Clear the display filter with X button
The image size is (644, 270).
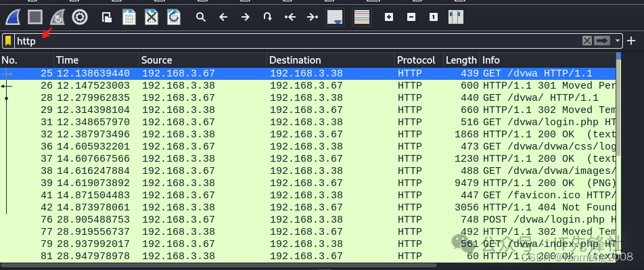coord(587,41)
